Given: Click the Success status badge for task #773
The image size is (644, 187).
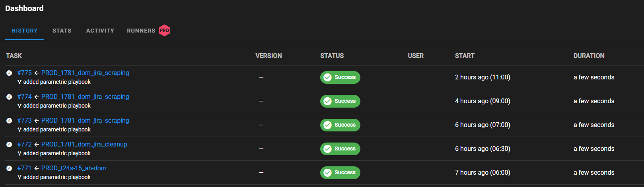Looking at the screenshot, I should (x=340, y=125).
